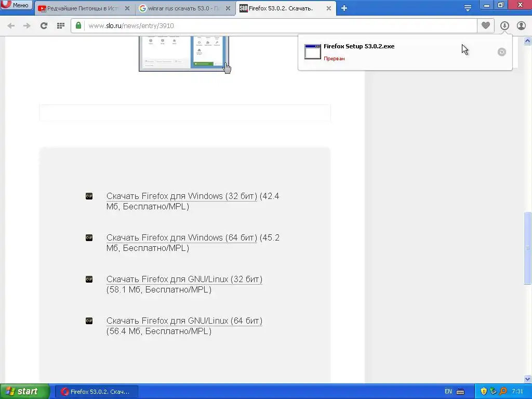The height and width of the screenshot is (399, 532).
Task: Reload the current page
Action: (44, 26)
